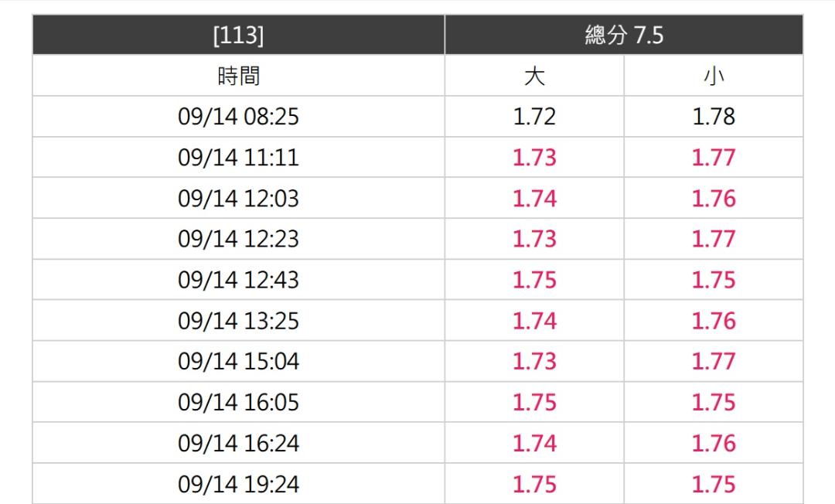Click 1.76 odds in 12:03 row
This screenshot has width=835, height=504.
coord(714,198)
